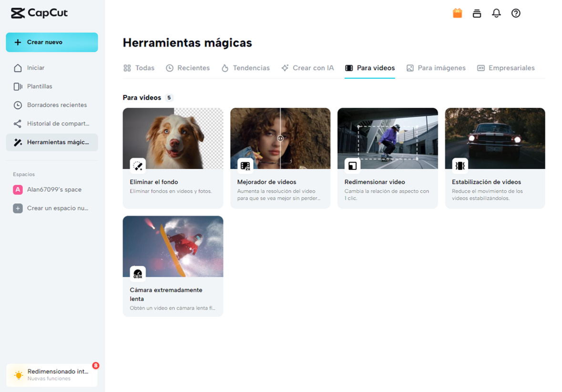Click the dog thumbnail of Eliminar el fondo
The width and height of the screenshot is (562, 392).
tap(173, 138)
